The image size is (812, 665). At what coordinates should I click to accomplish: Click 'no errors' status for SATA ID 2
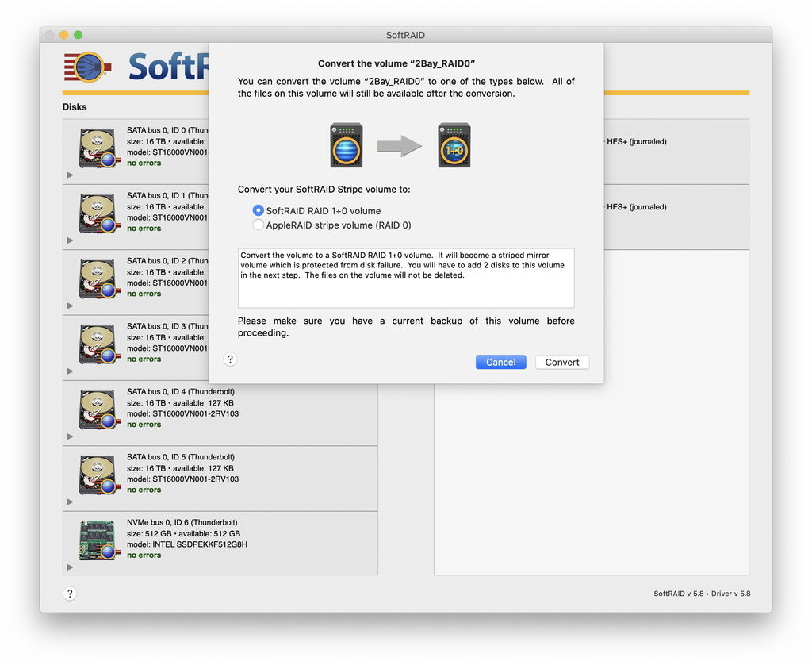[144, 294]
